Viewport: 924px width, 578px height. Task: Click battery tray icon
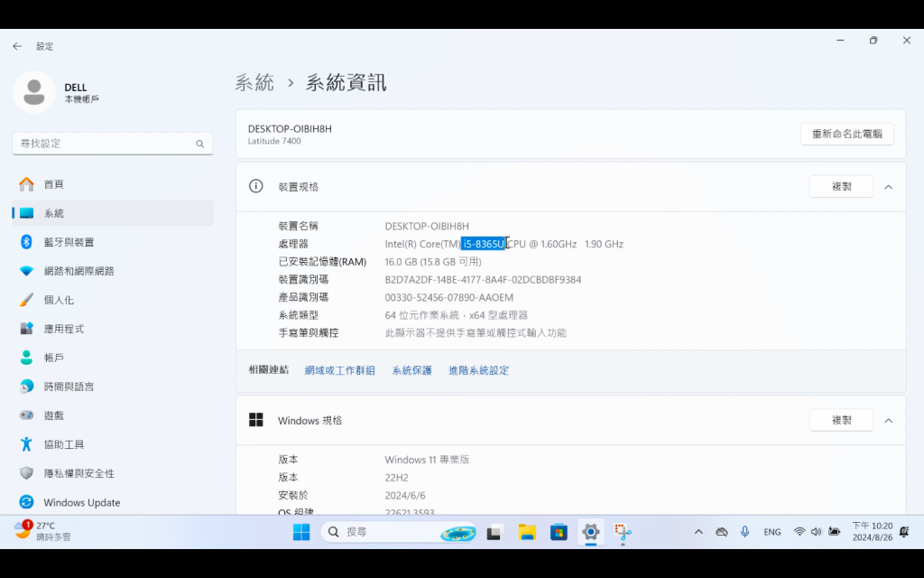tap(834, 531)
